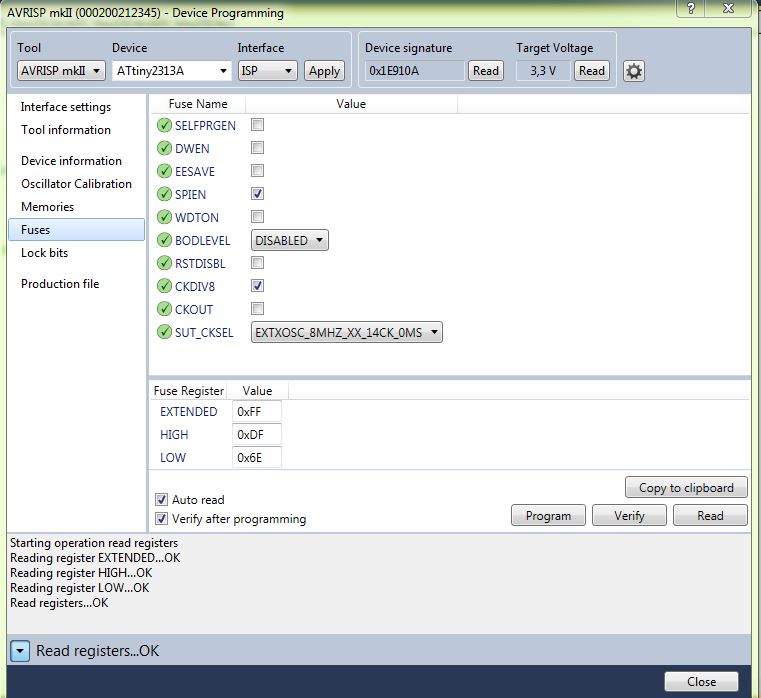This screenshot has height=698, width=761.
Task: Open Tool information page
Action: pos(66,130)
